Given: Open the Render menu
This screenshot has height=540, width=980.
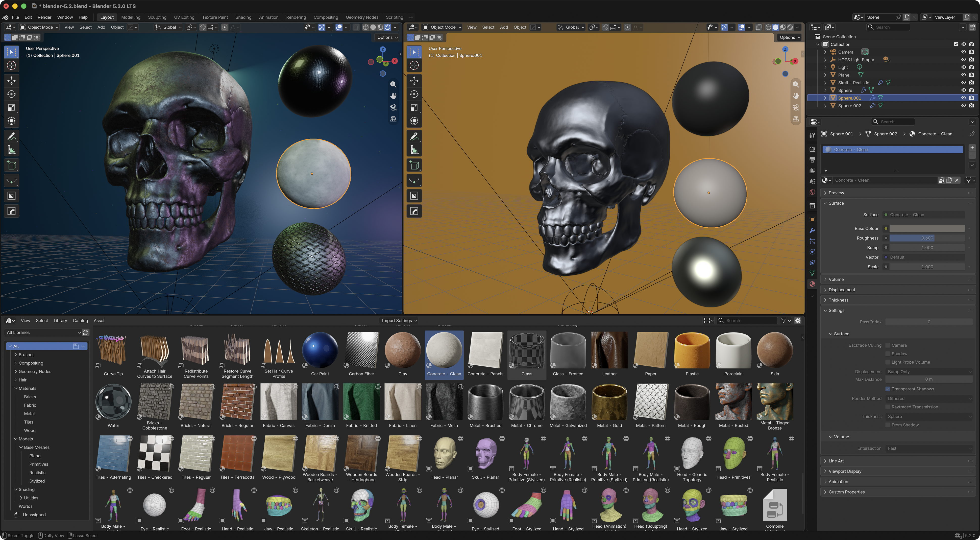Looking at the screenshot, I should 44,17.
